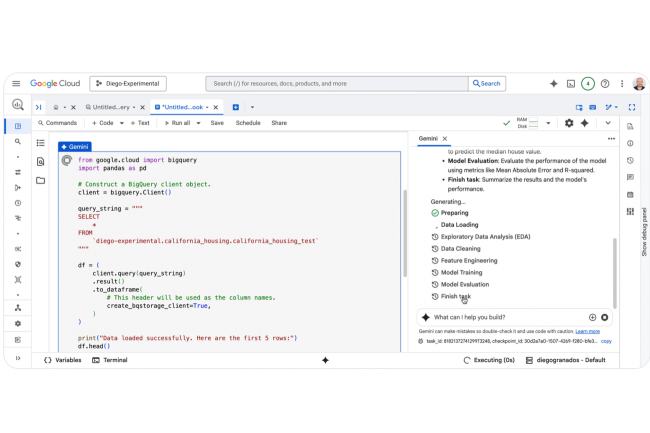Stop the running Gemini code cell
Viewport: 650px width, 433px height.
click(67, 160)
